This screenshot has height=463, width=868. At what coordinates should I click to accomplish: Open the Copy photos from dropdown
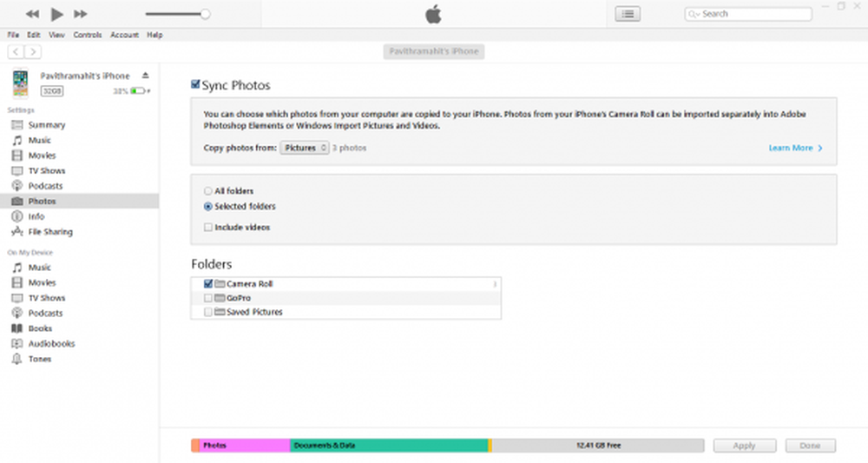(x=305, y=149)
